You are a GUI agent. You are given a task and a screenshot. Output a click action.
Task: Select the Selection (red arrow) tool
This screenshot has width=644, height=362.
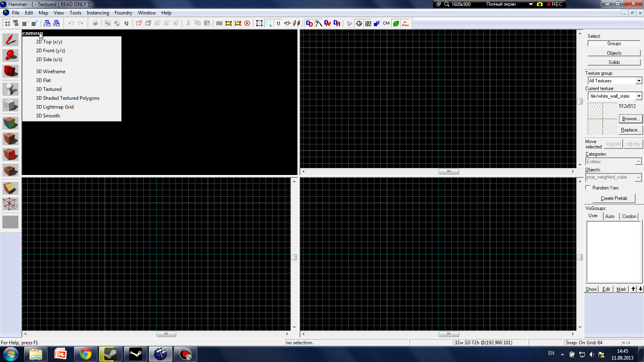click(10, 39)
